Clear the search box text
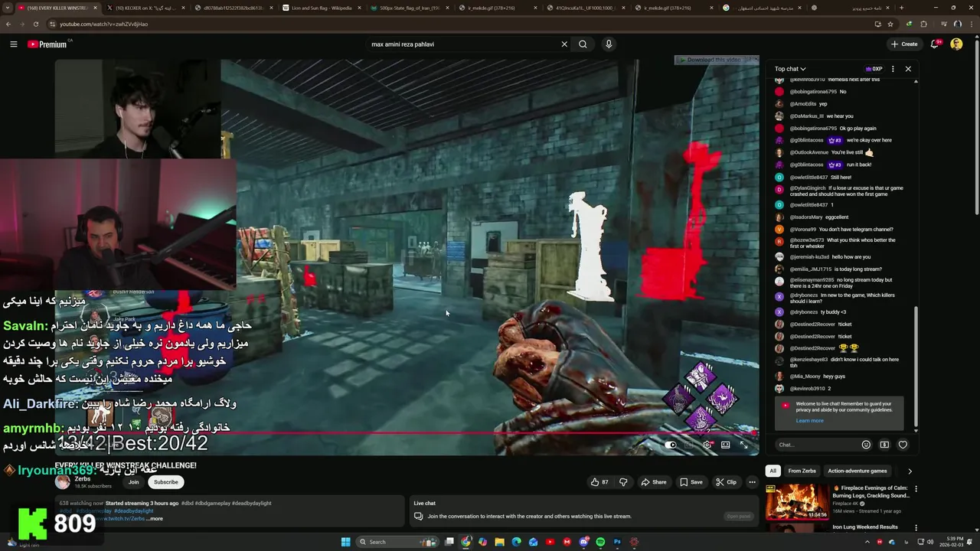 (564, 44)
